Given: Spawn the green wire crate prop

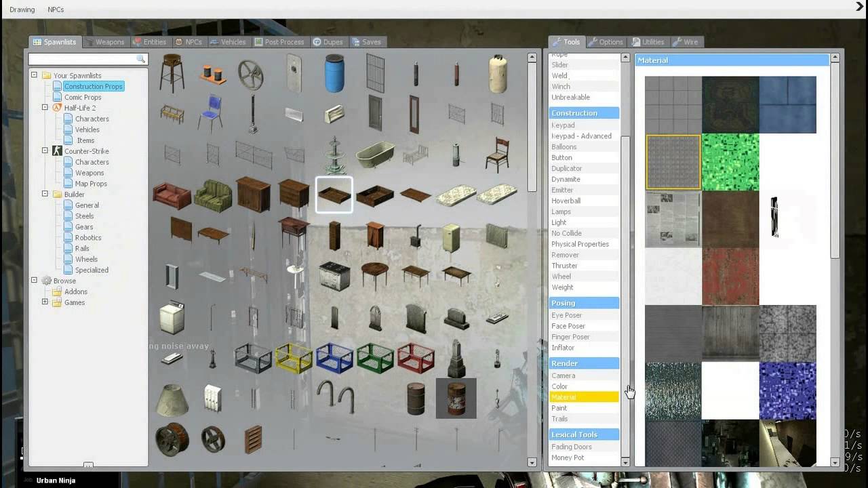Looking at the screenshot, I should tap(375, 358).
